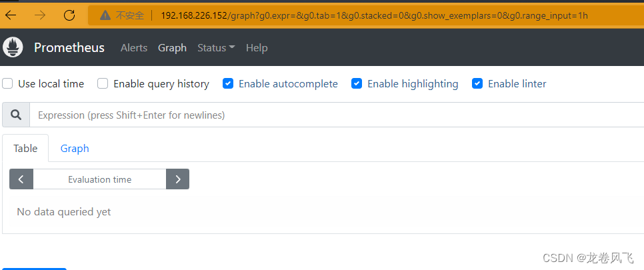Switch to the Graph tab under expression
This screenshot has height=270, width=644.
click(75, 148)
